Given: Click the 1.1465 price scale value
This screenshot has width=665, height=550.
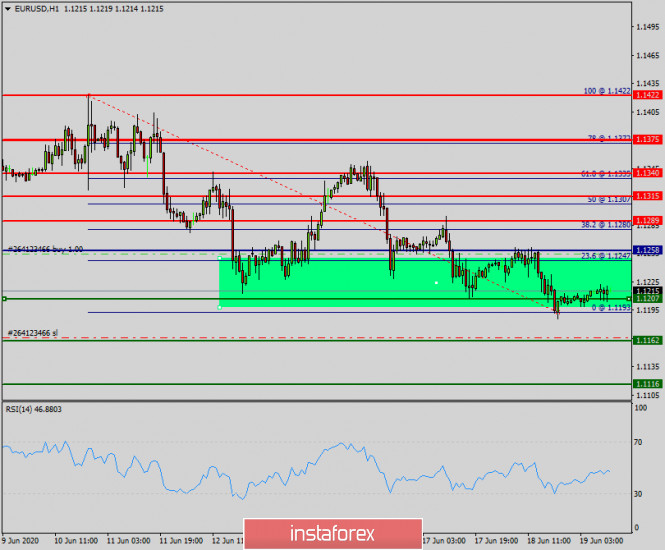Looking at the screenshot, I should [x=648, y=56].
